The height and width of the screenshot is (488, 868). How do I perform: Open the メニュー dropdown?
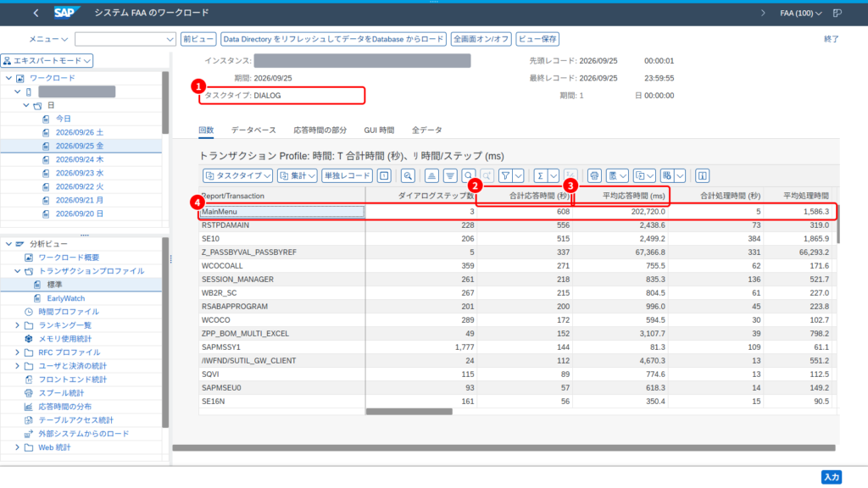click(x=48, y=39)
